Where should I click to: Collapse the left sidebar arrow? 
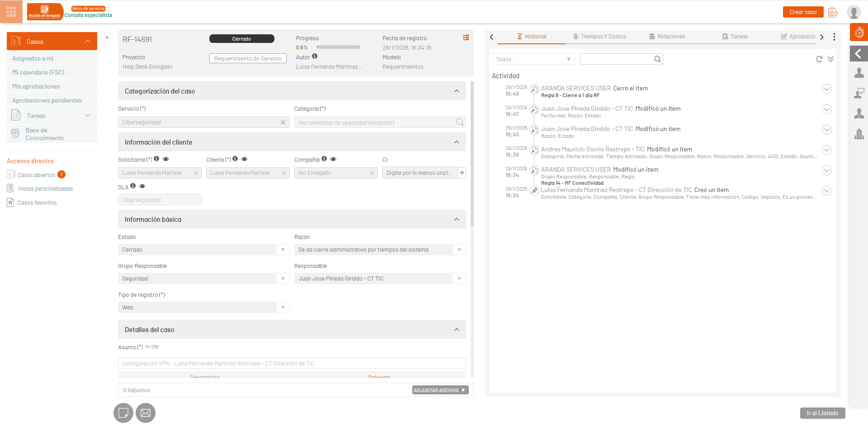[107, 37]
